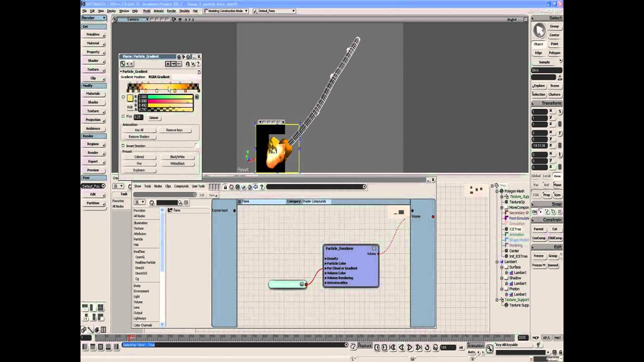Click the question mark icon in render tree toolbar
This screenshot has width=644, height=362.
(261, 187)
